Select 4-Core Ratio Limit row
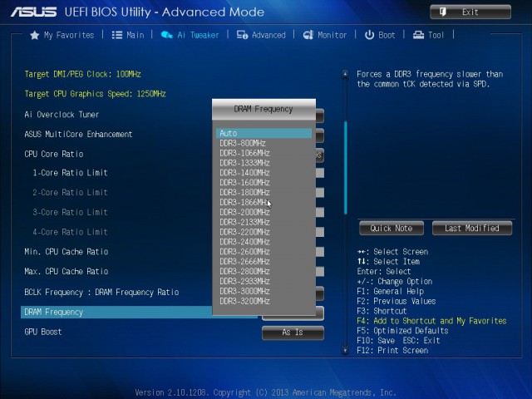The image size is (532, 399). point(70,232)
